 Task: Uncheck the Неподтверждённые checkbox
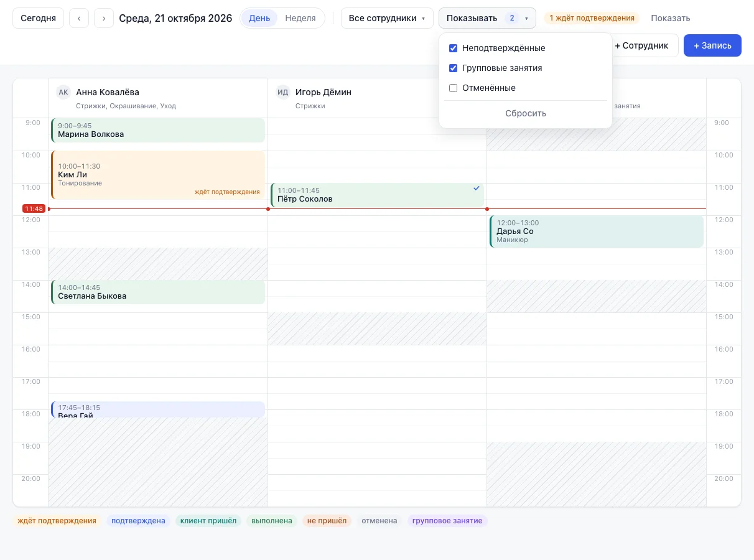[x=454, y=48]
